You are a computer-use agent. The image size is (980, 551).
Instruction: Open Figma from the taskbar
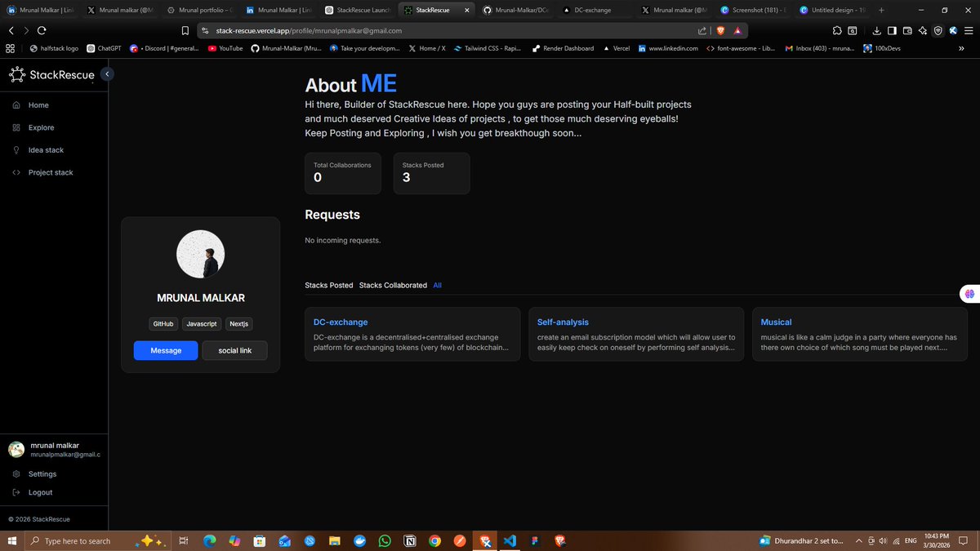click(535, 540)
